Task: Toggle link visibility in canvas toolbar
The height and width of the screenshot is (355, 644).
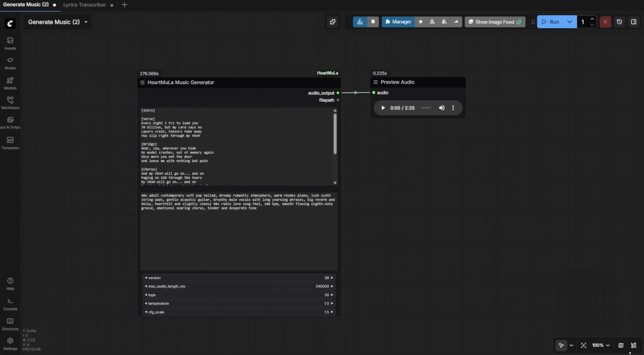Action: click(634, 345)
